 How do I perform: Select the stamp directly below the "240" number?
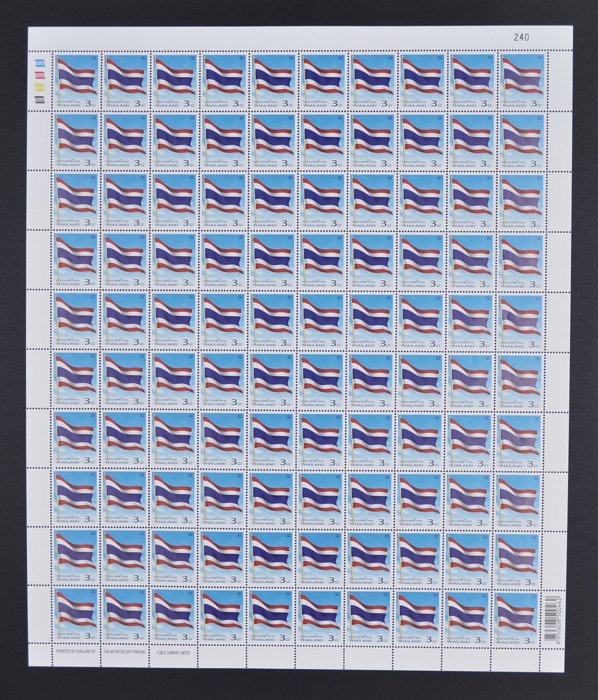point(521,81)
